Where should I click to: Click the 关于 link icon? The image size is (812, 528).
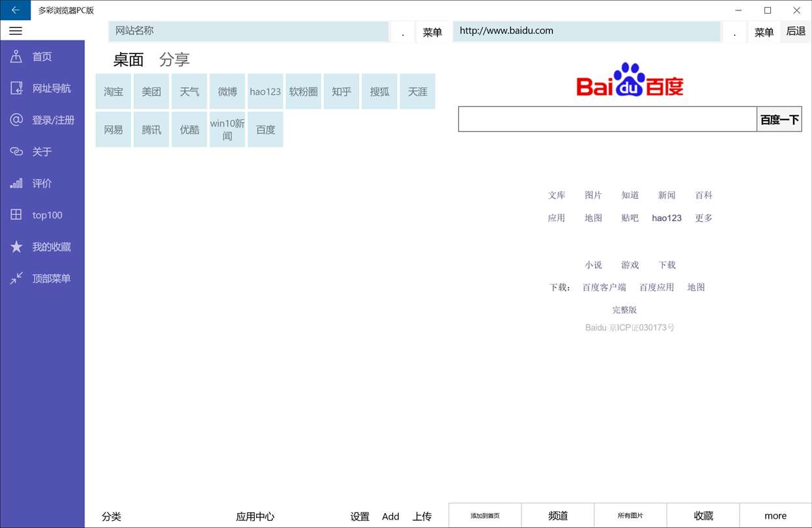16,151
